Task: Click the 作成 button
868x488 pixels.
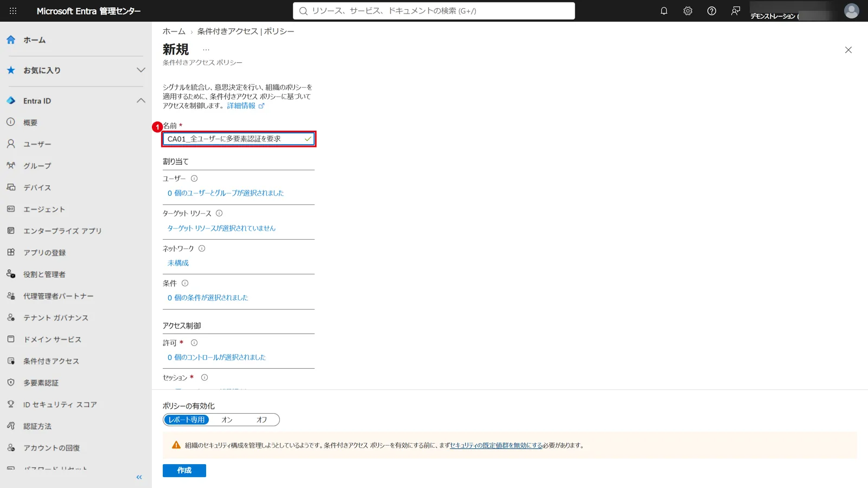Action: coord(184,471)
